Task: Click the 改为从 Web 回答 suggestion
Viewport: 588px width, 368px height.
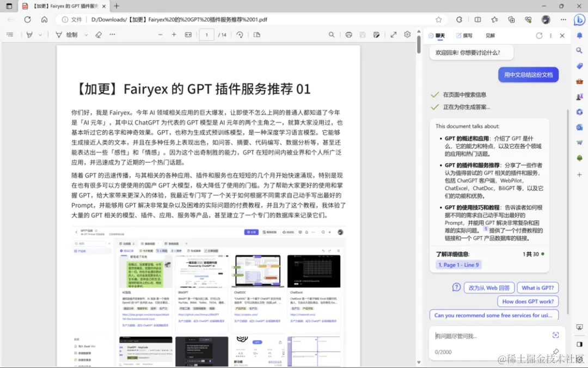Action: (489, 288)
